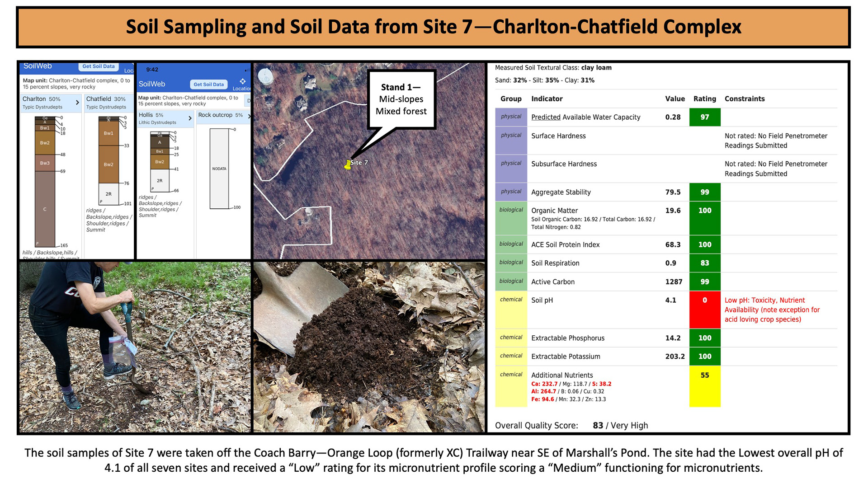
Task: Click the 4.1 Soil pH value
Action: coord(670,300)
